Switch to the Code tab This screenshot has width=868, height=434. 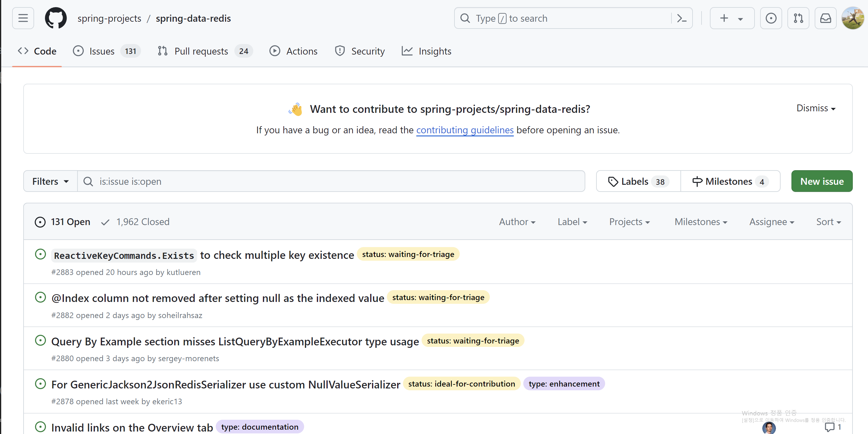point(37,51)
